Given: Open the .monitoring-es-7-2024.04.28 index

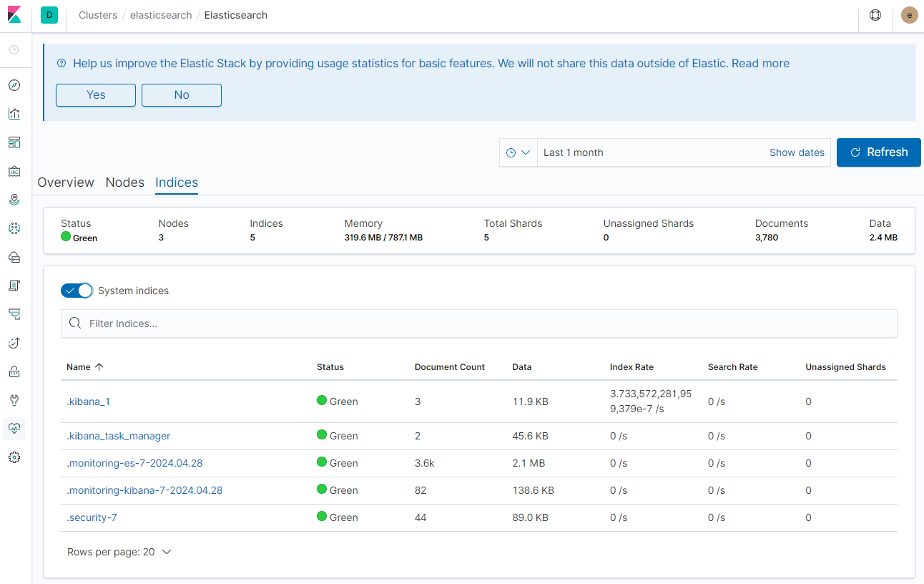Looking at the screenshot, I should tap(134, 463).
